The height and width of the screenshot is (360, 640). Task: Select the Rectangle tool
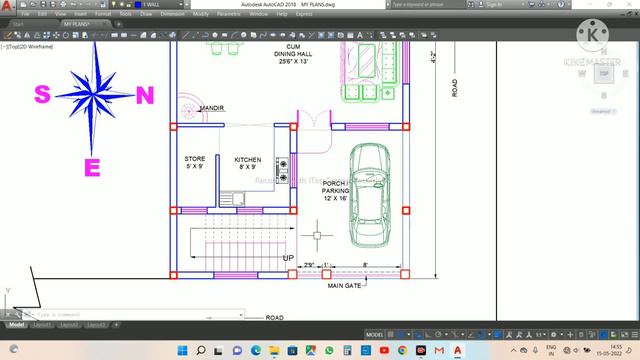pos(224,36)
